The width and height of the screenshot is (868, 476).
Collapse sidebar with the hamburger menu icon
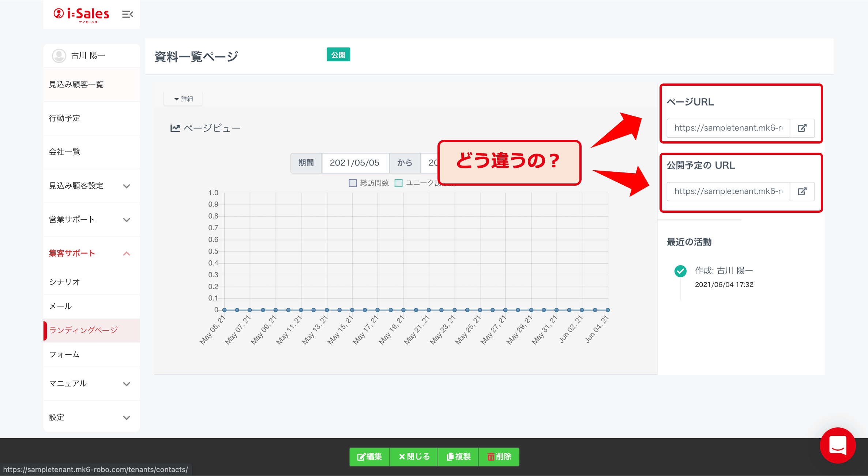coord(127,14)
